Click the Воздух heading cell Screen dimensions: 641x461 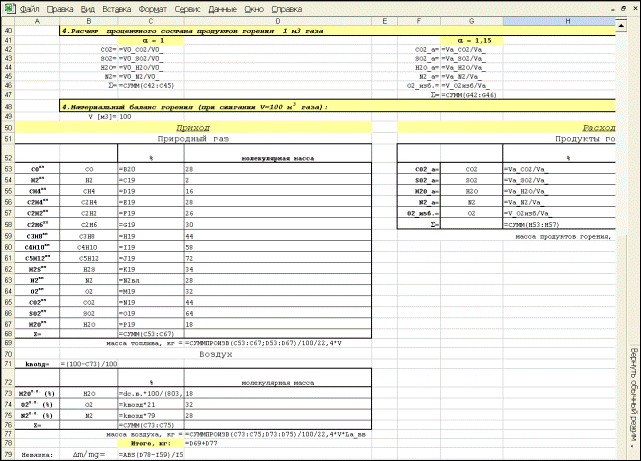point(215,354)
